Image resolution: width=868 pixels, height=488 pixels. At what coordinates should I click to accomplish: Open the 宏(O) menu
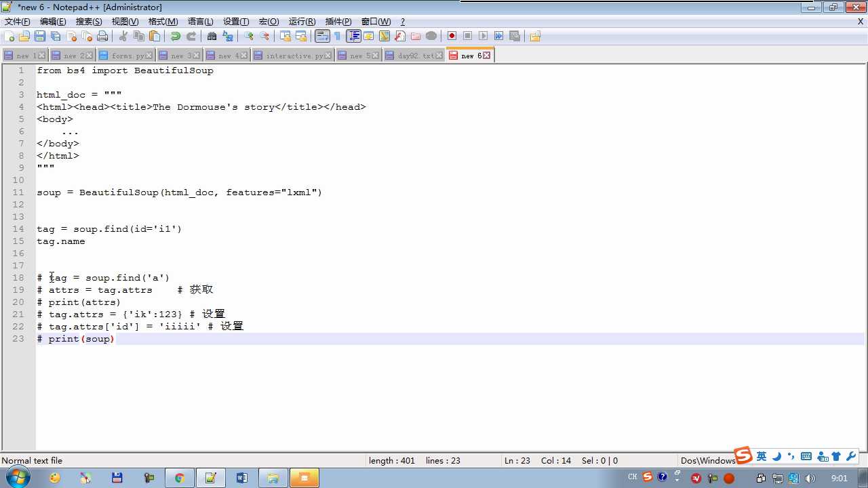(x=269, y=22)
